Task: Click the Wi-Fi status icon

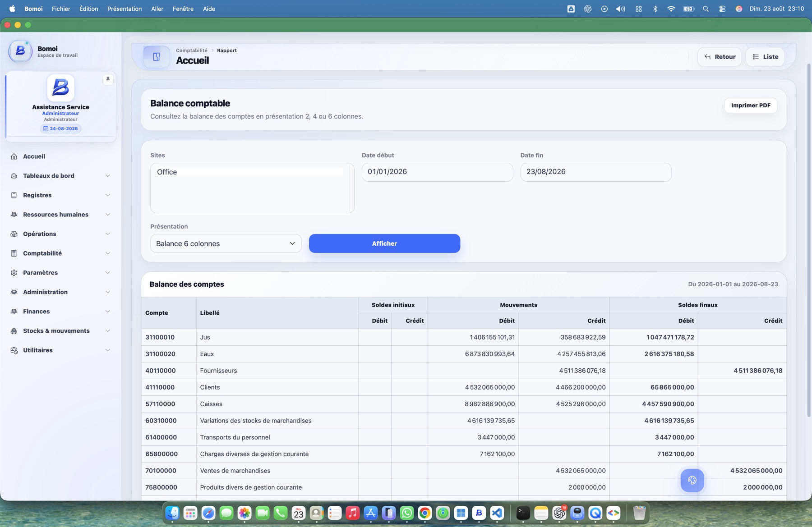Action: [671, 9]
